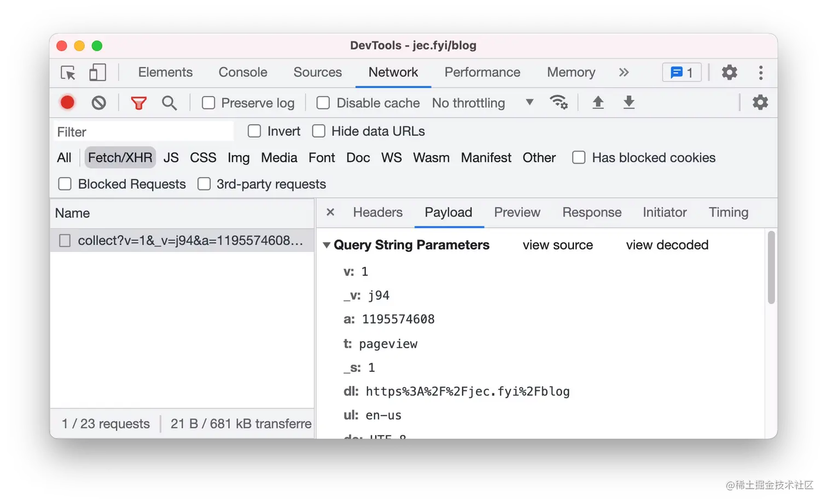
Task: Open the No throttling dropdown
Action: click(x=482, y=103)
